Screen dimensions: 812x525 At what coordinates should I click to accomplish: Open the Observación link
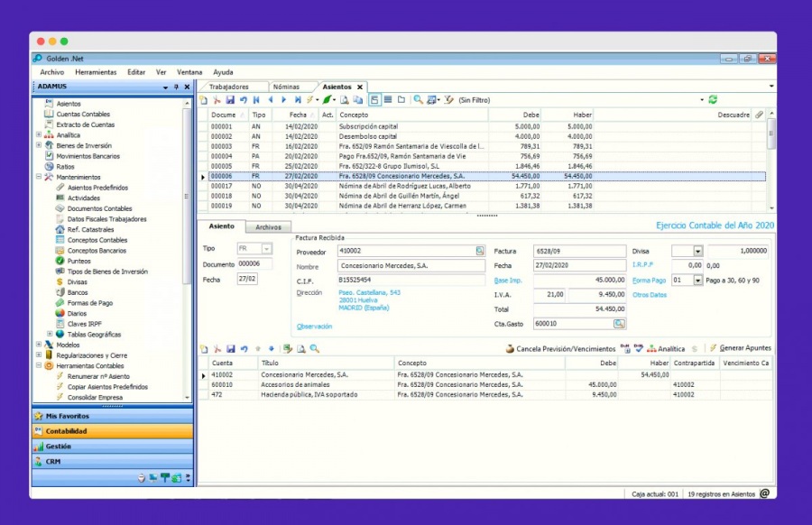[x=314, y=327]
